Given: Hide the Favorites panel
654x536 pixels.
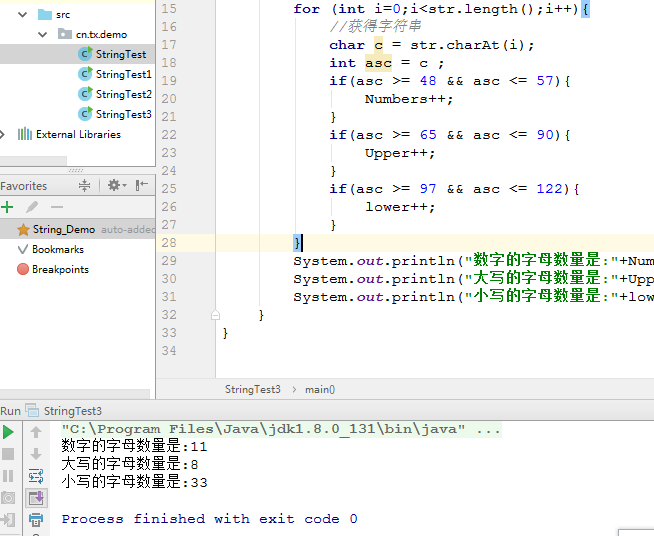Looking at the screenshot, I should [x=142, y=185].
